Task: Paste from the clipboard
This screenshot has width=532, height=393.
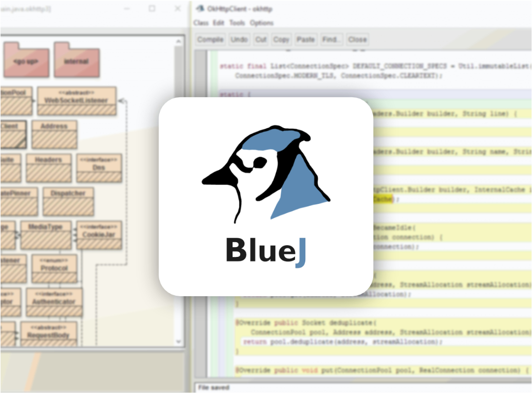Action: [306, 39]
